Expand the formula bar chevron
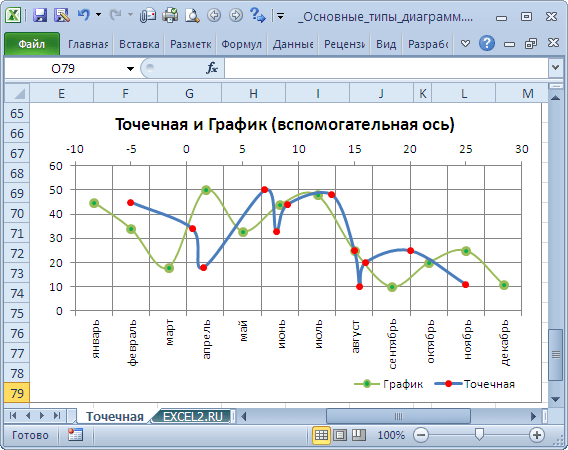568x450 pixels. [x=556, y=68]
